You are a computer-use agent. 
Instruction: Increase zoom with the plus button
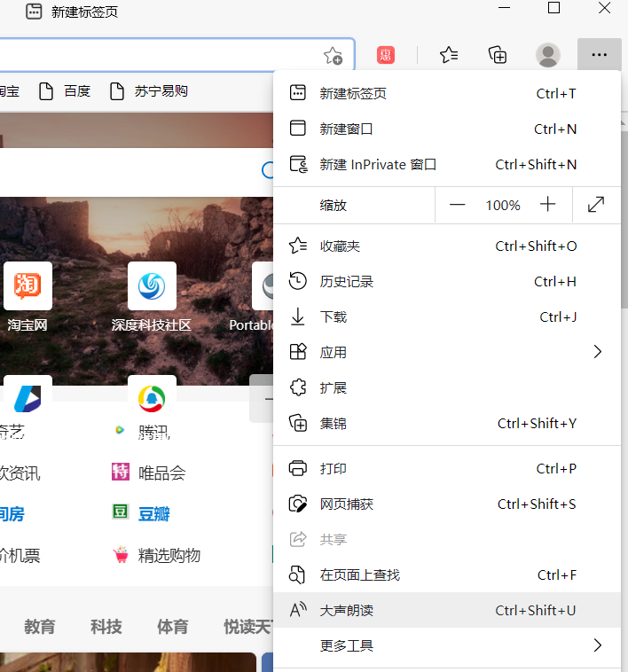(547, 205)
